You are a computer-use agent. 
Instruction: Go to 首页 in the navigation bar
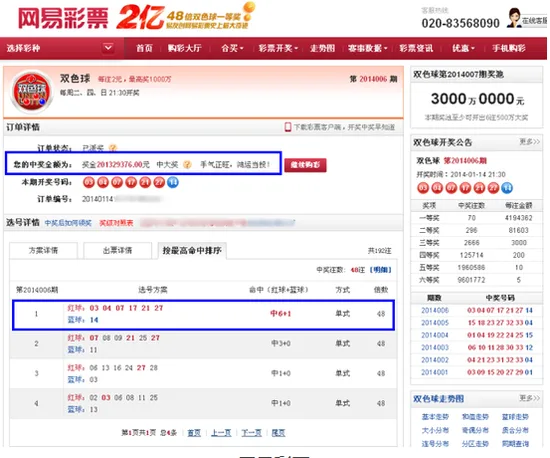[144, 48]
